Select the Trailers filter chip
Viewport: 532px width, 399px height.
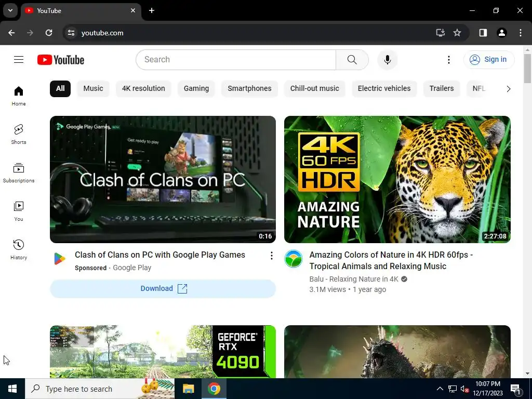tap(442, 88)
